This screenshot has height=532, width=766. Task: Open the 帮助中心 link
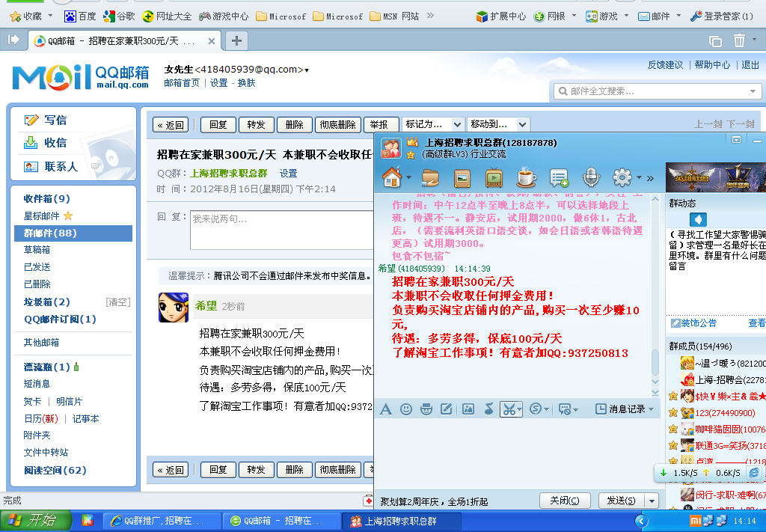click(712, 65)
